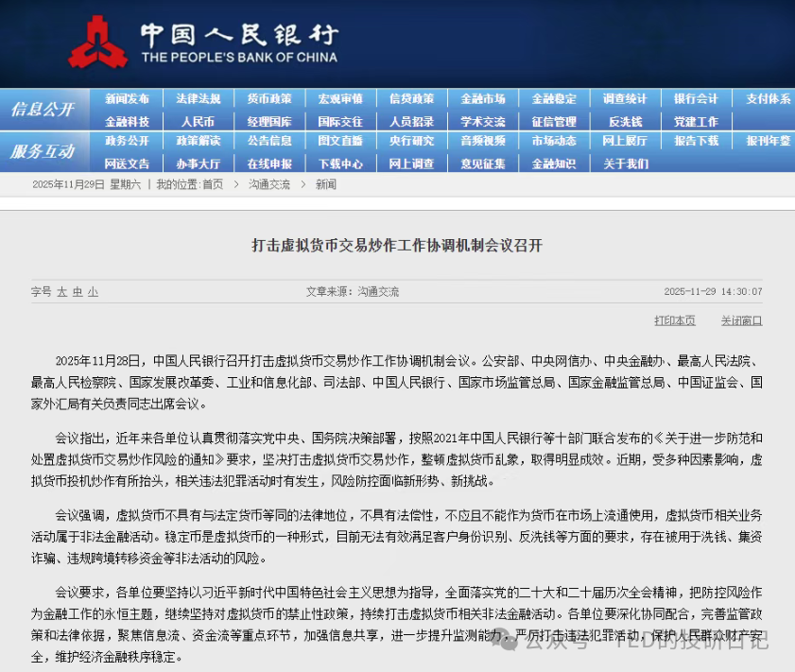Open 下载中心 from the navigation bar
Viewport: 795px width, 672px height.
click(x=340, y=163)
